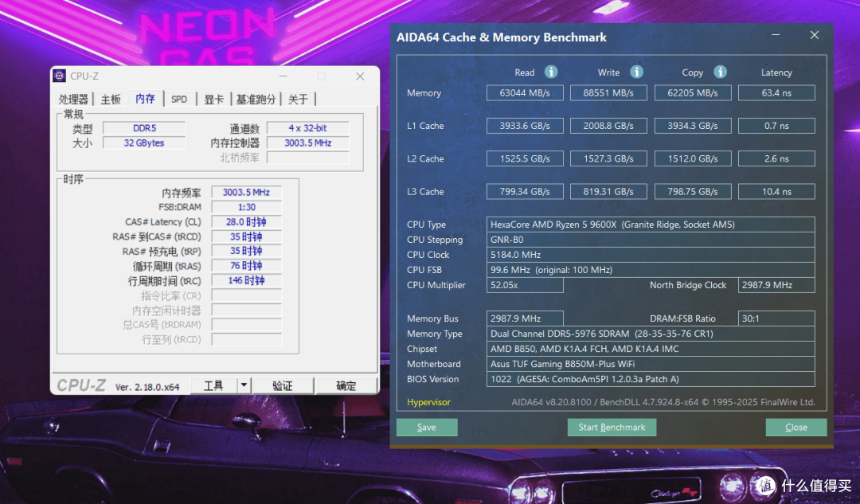Screen dimensions: 860x504
Task: Click the Memory Write value 88551 MB/s
Action: tap(608, 92)
